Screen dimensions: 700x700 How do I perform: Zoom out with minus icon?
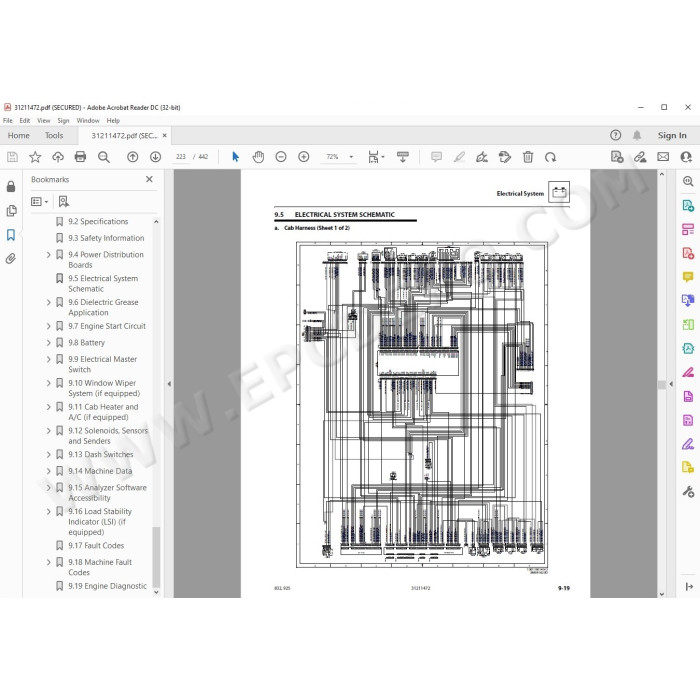click(x=281, y=157)
